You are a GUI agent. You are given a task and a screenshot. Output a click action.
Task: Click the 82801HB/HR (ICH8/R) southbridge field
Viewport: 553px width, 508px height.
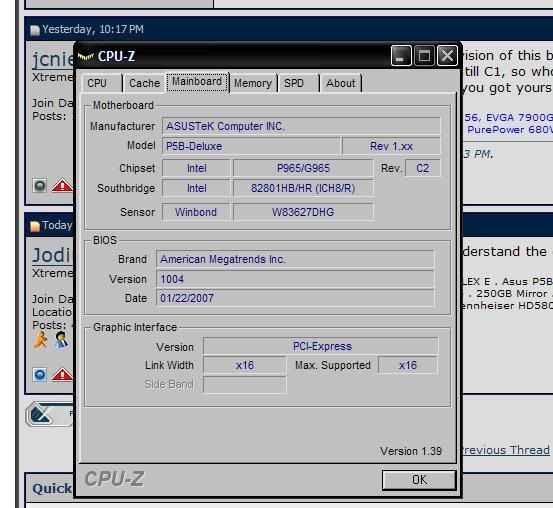pyautogui.click(x=303, y=188)
